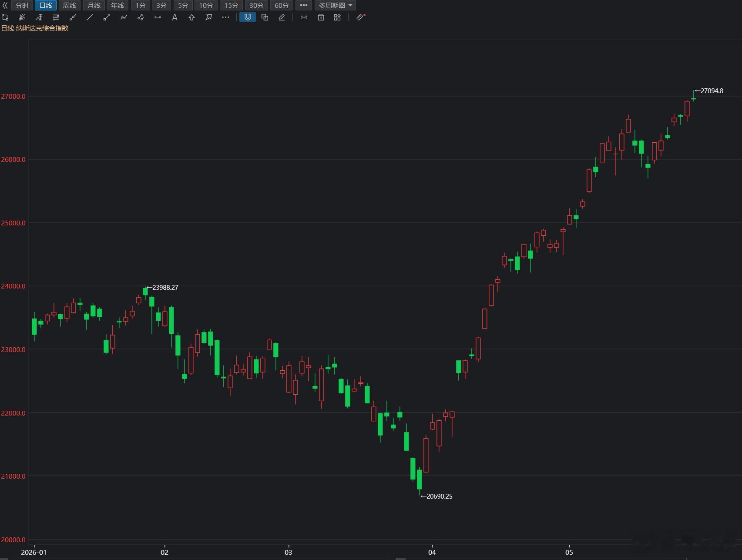The image size is (742, 560).
Task: Click the 日线 纳斯达克综合指数 chart title
Action: [35, 28]
